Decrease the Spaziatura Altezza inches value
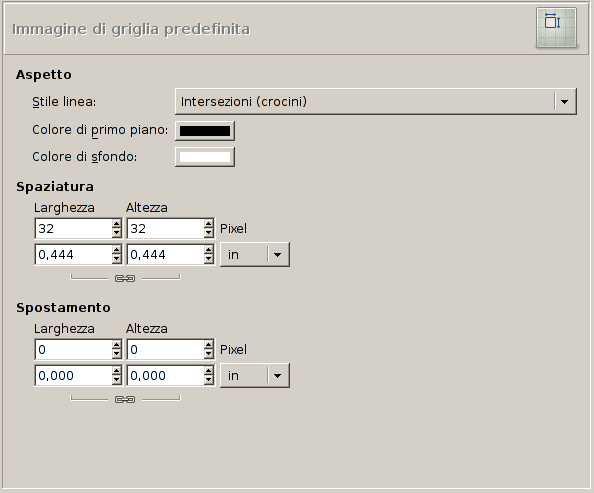The width and height of the screenshot is (594, 493). pos(209,260)
